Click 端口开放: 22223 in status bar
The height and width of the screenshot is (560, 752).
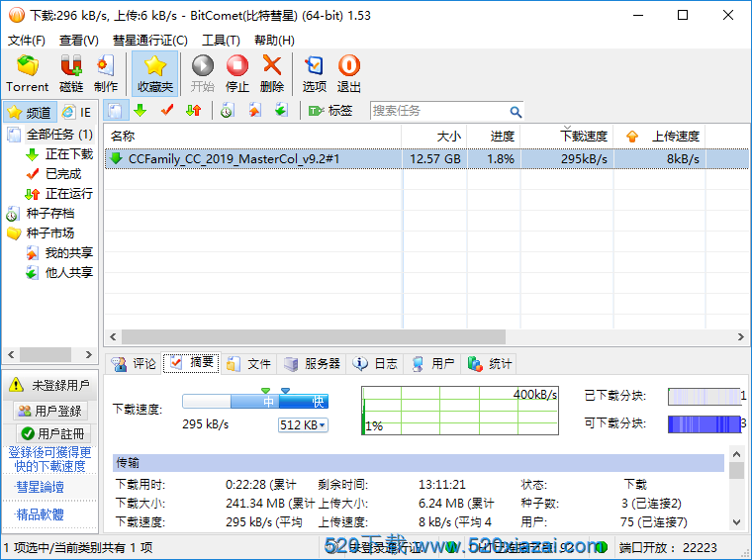pos(668,547)
